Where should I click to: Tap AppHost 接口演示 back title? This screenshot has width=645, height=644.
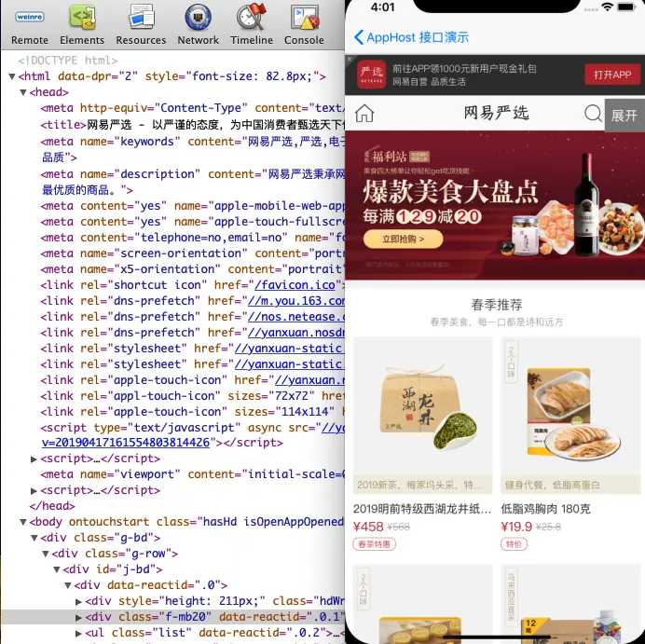(418, 37)
